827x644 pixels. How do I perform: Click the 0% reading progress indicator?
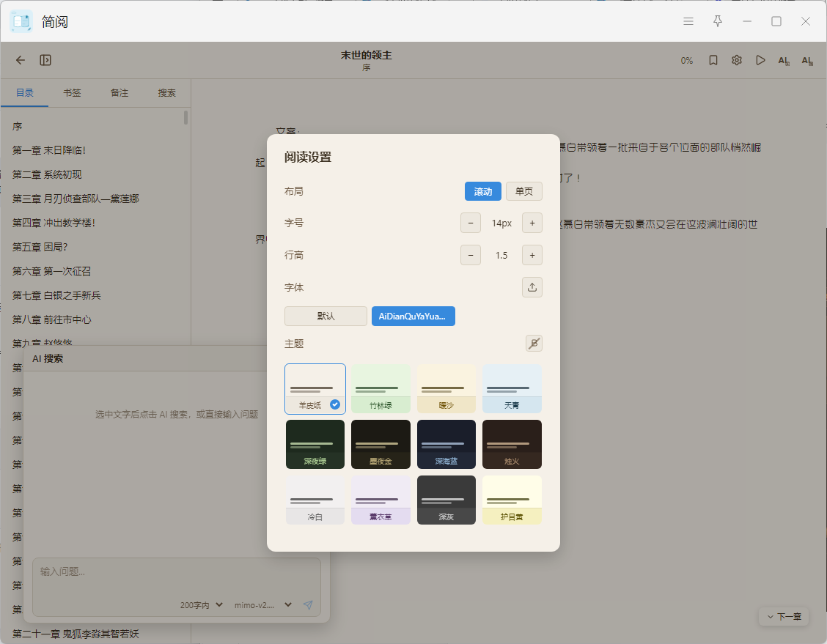click(687, 61)
